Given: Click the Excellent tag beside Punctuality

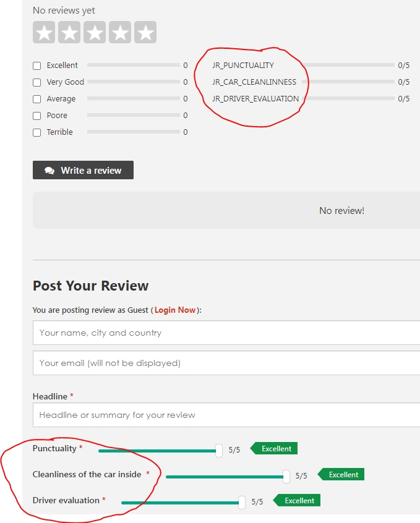Looking at the screenshot, I should tap(276, 449).
